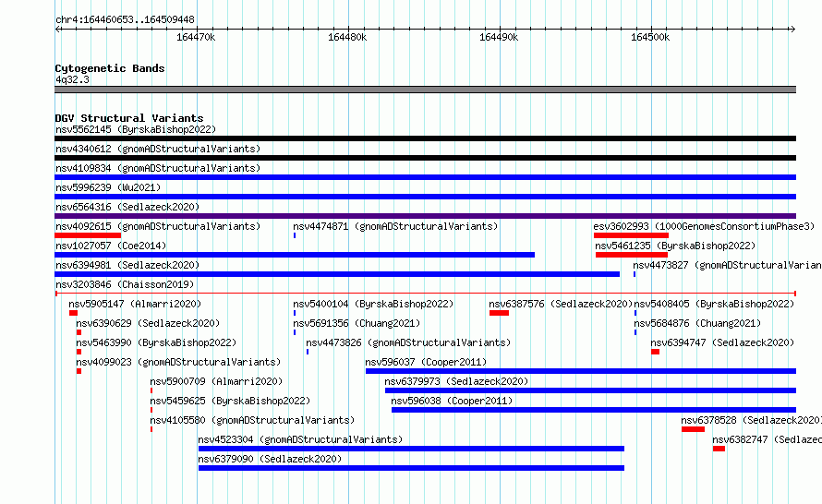Select nsv6382747 variant label
Viewport: 822px width, 504px height.
pos(767,439)
